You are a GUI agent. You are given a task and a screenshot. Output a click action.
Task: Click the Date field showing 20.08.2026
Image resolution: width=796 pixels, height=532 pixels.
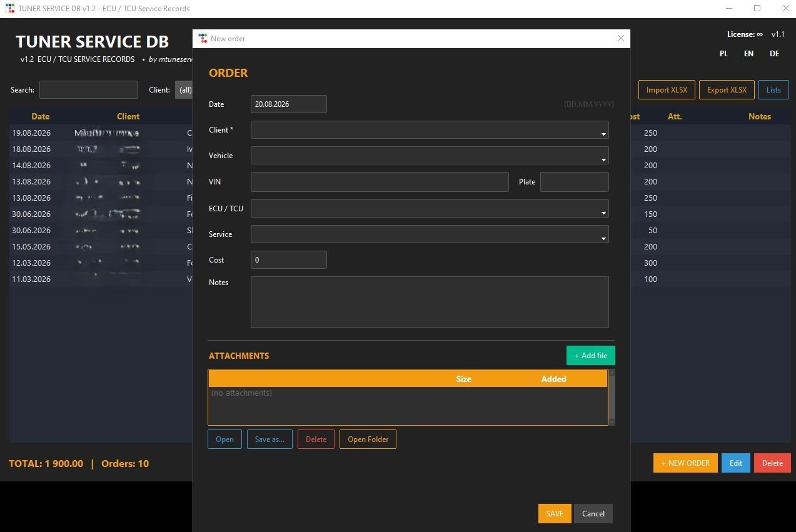point(289,104)
